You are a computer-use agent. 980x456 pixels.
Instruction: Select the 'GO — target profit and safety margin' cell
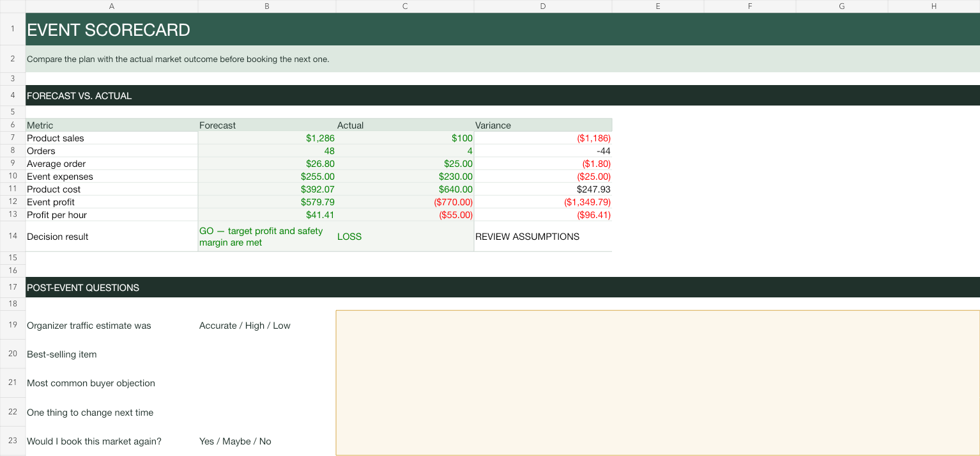[267, 237]
